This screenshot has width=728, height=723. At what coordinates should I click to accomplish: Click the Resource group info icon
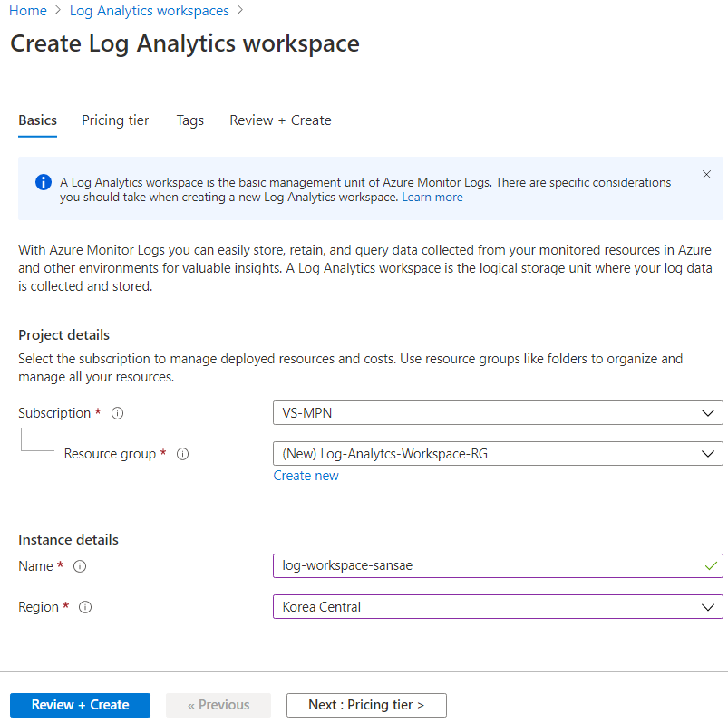[x=182, y=454]
